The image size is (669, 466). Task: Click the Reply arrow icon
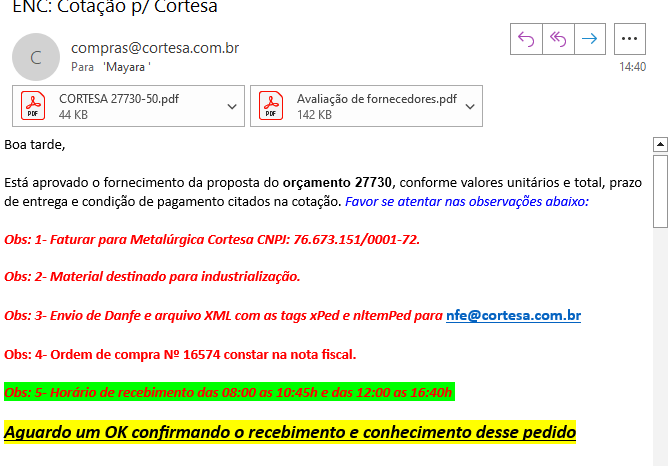click(526, 39)
